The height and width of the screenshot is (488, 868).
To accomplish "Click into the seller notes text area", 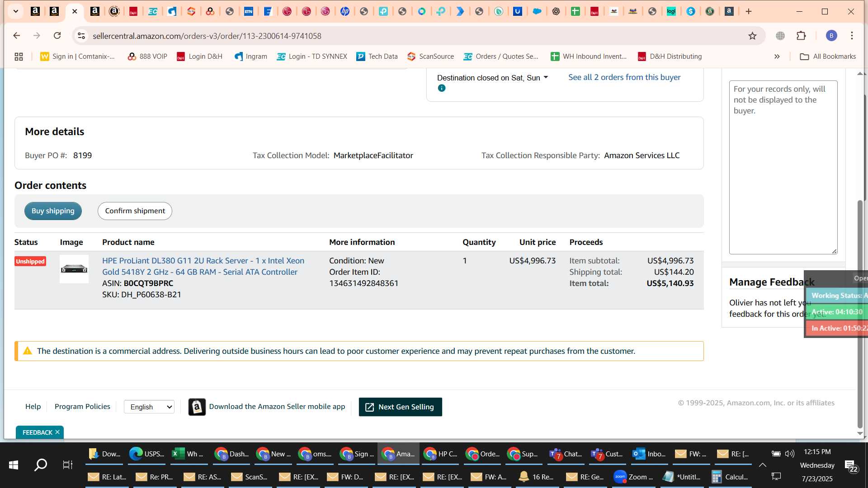I will (x=783, y=167).
